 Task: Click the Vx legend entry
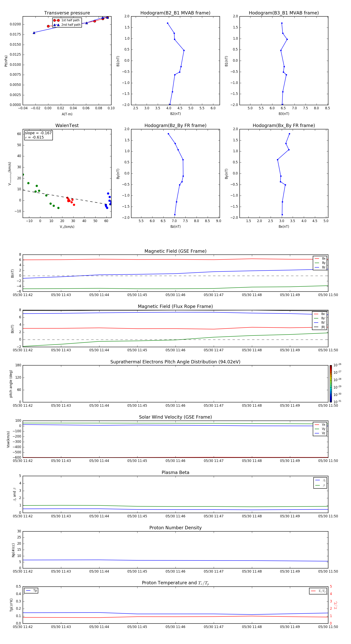320,424
